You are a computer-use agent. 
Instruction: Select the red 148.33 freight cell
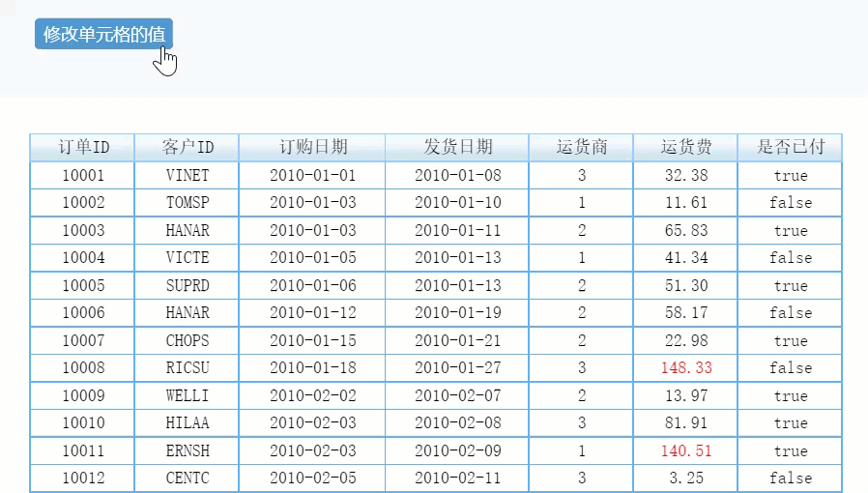pyautogui.click(x=685, y=368)
